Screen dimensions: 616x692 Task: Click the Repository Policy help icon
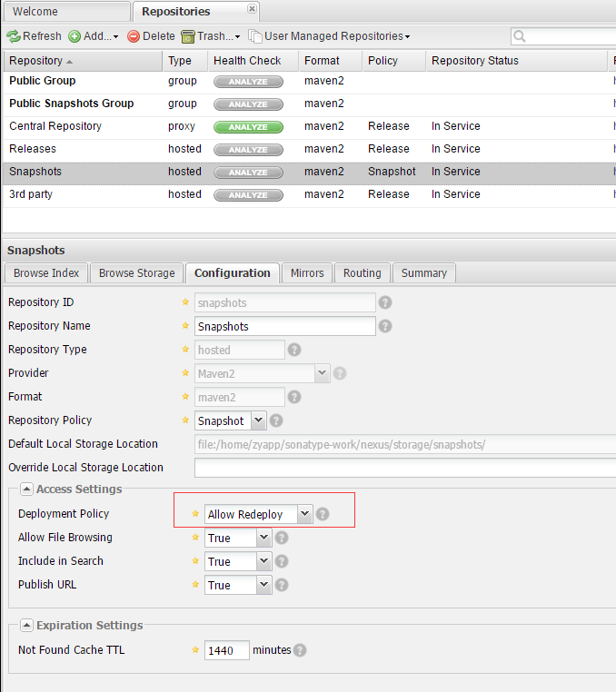point(276,420)
